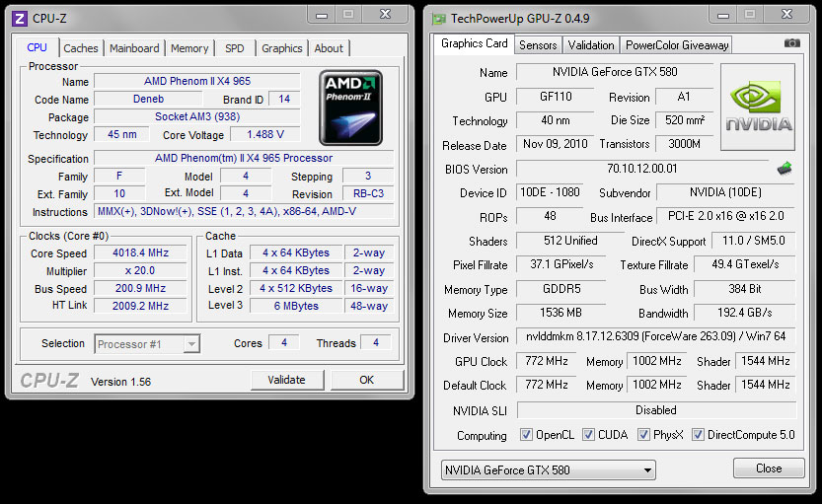The image size is (822, 504).
Task: Click the Revision value RB-C3
Action: (368, 194)
